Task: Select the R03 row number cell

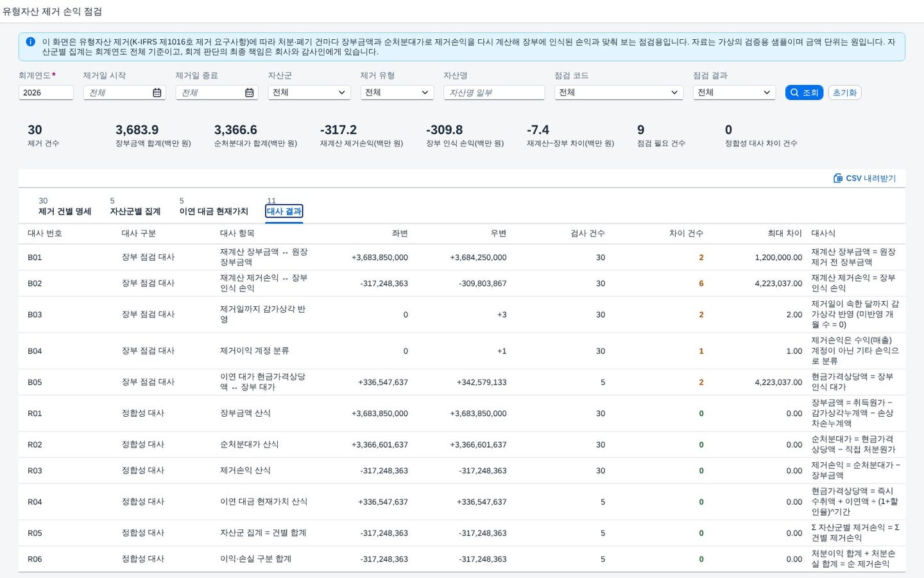Action: coord(35,471)
